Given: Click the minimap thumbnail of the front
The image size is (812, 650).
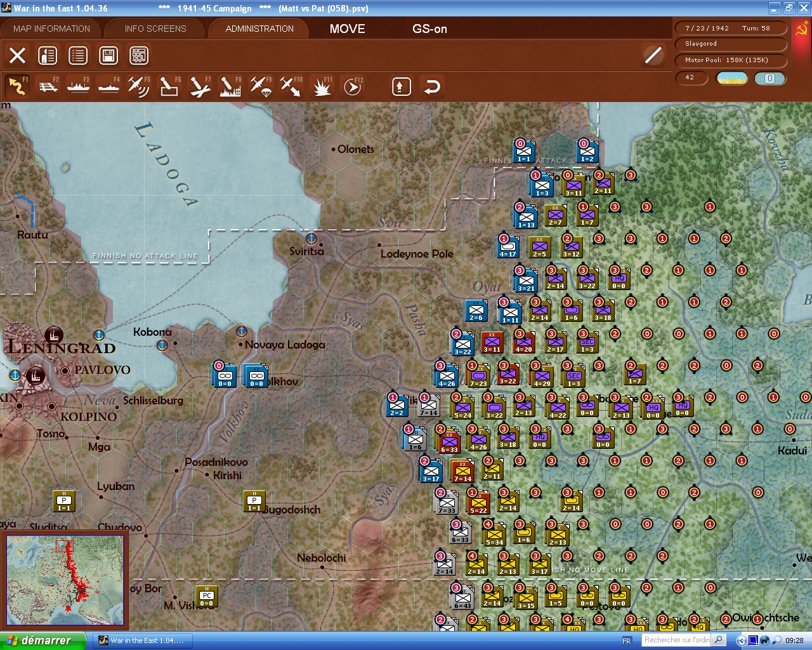Looking at the screenshot, I should point(64,580).
